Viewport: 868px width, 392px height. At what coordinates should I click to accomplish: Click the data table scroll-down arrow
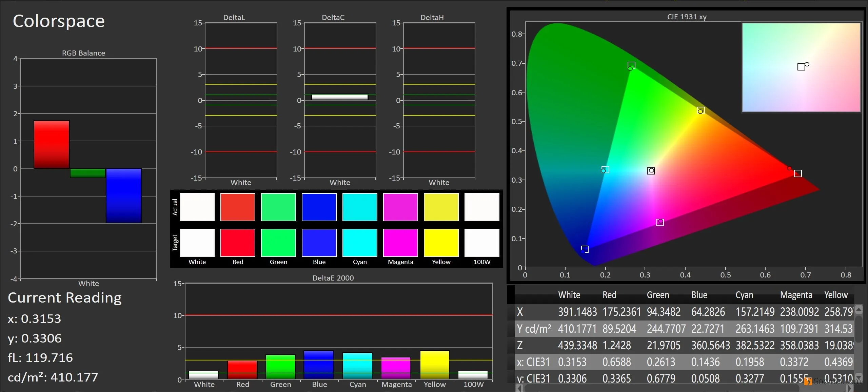(859, 377)
